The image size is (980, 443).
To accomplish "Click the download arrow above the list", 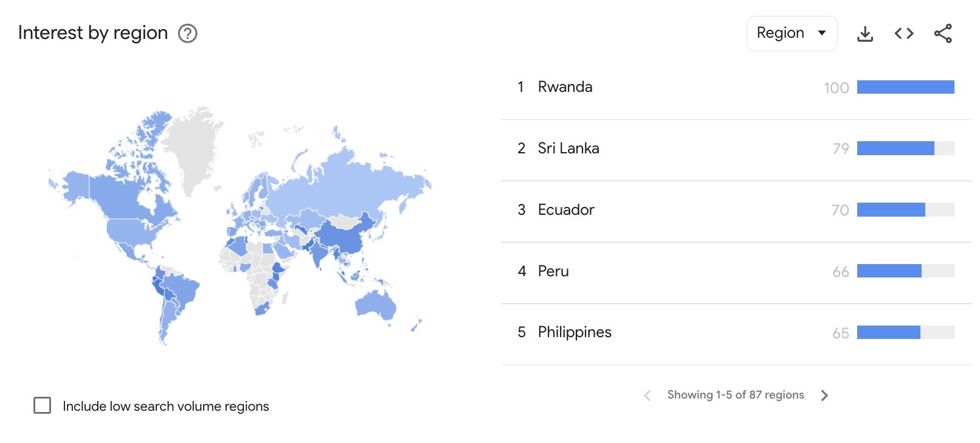I will (864, 33).
